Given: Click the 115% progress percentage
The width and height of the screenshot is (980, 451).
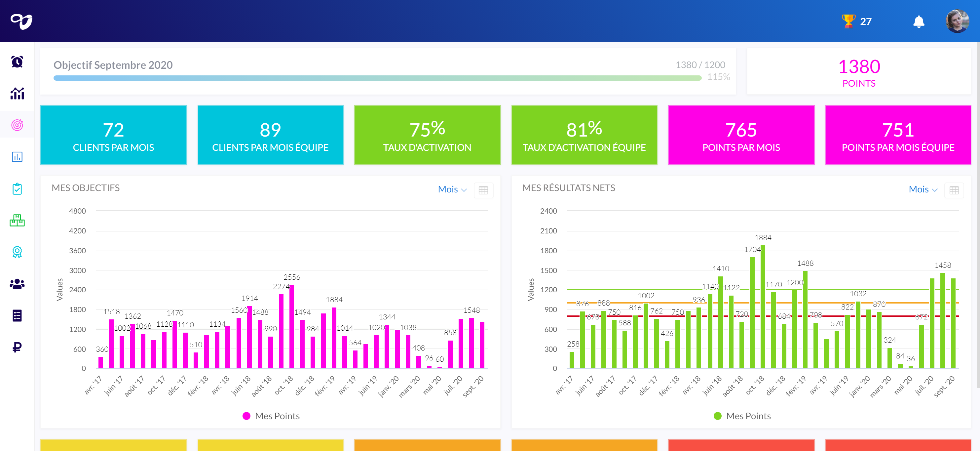Looking at the screenshot, I should coord(718,77).
